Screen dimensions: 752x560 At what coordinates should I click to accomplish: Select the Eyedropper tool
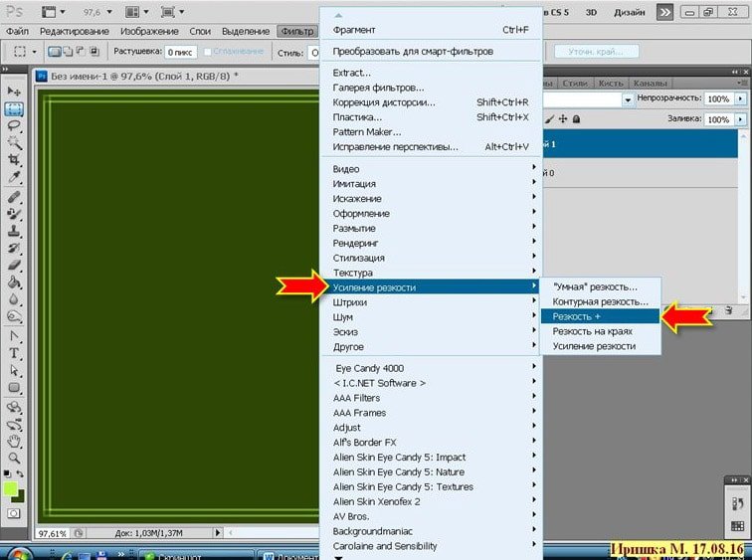(15, 178)
